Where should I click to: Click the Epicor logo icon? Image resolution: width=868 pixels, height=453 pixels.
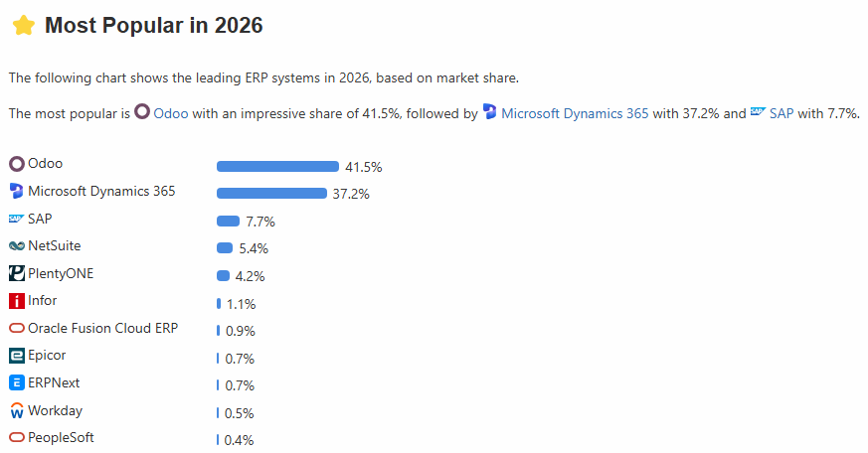coord(17,356)
